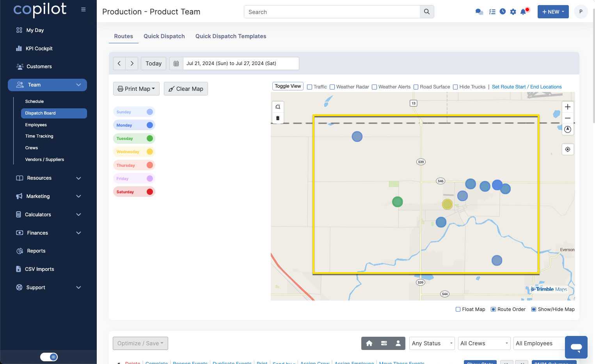Open the task checklist icon
The height and width of the screenshot is (364, 595).
(492, 12)
